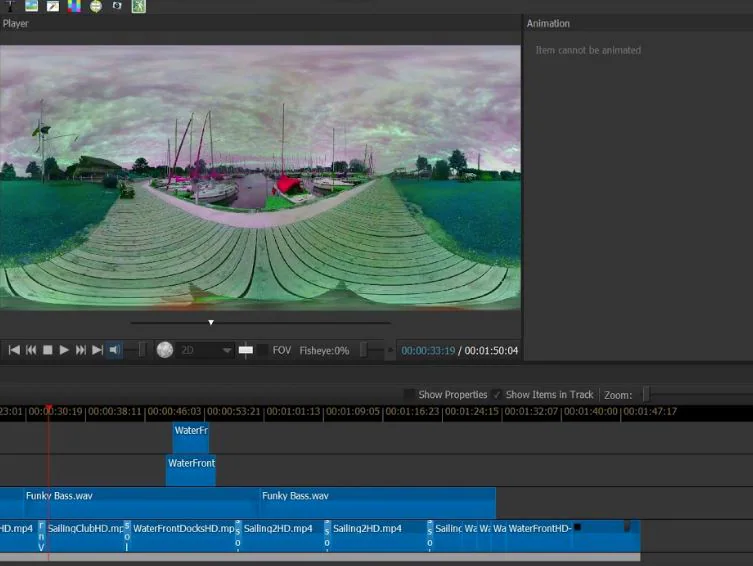Click the green running figure icon
This screenshot has height=566, width=753.
[x=139, y=6]
